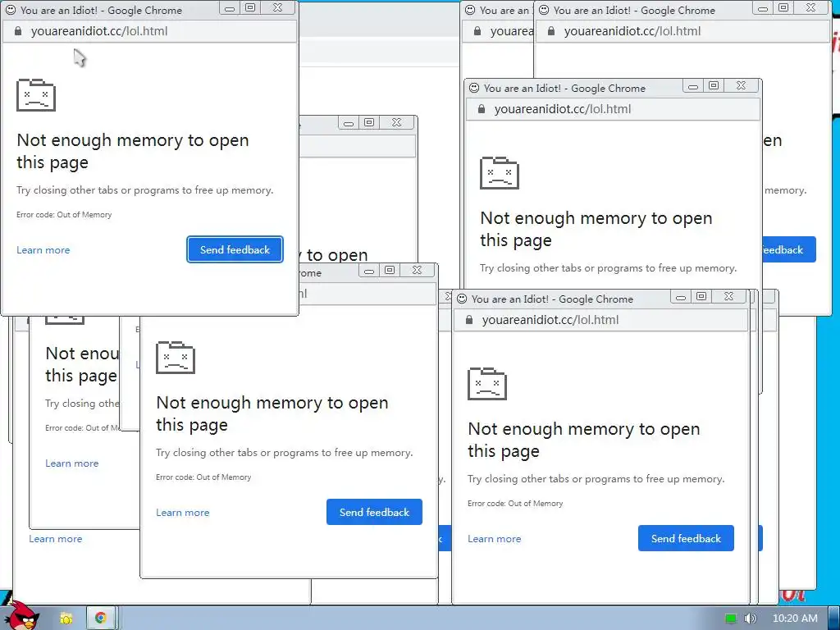Open the folder icon pinned on taskbar
Image resolution: width=840 pixels, height=630 pixels.
(x=66, y=619)
